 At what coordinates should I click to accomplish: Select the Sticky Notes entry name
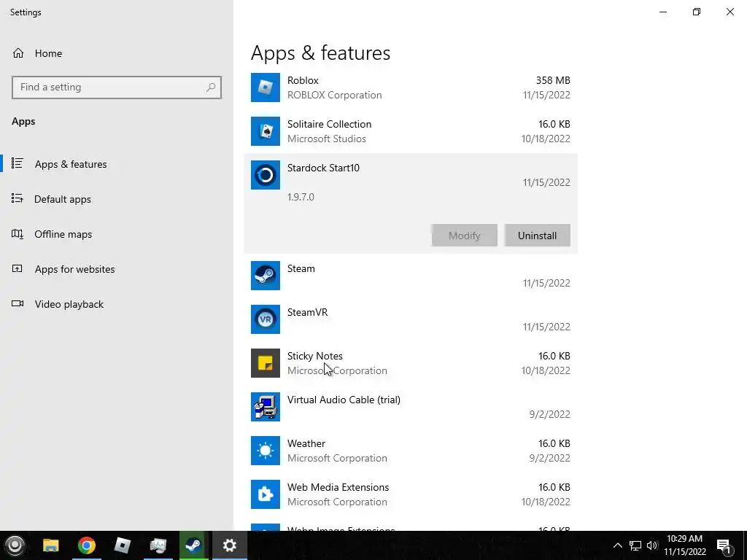tap(315, 356)
